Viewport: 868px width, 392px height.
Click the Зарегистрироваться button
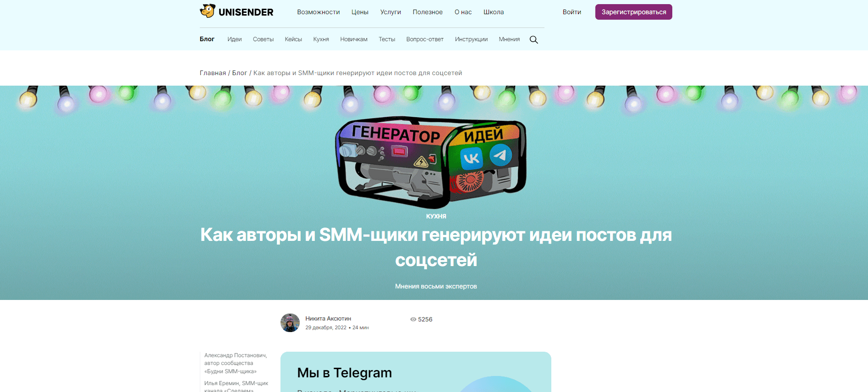(634, 12)
